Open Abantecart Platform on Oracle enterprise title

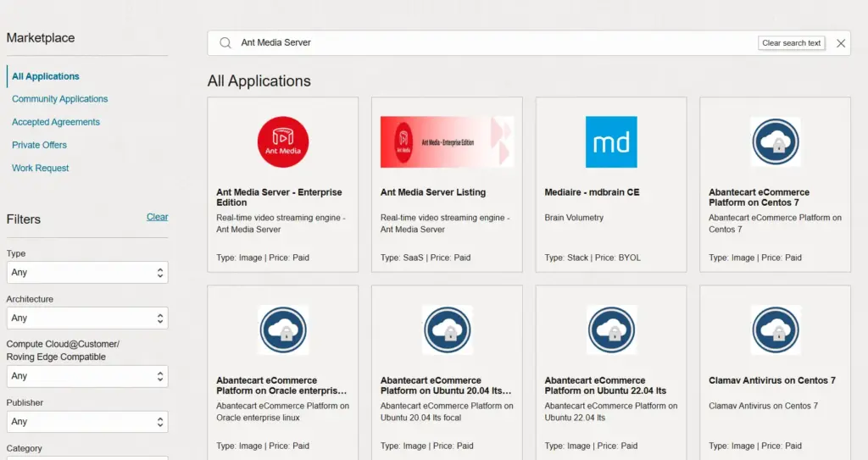tap(281, 385)
